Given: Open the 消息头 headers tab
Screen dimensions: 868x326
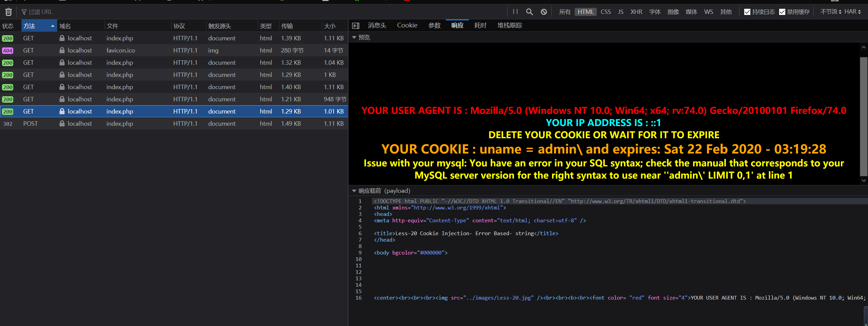Looking at the screenshot, I should pyautogui.click(x=377, y=25).
